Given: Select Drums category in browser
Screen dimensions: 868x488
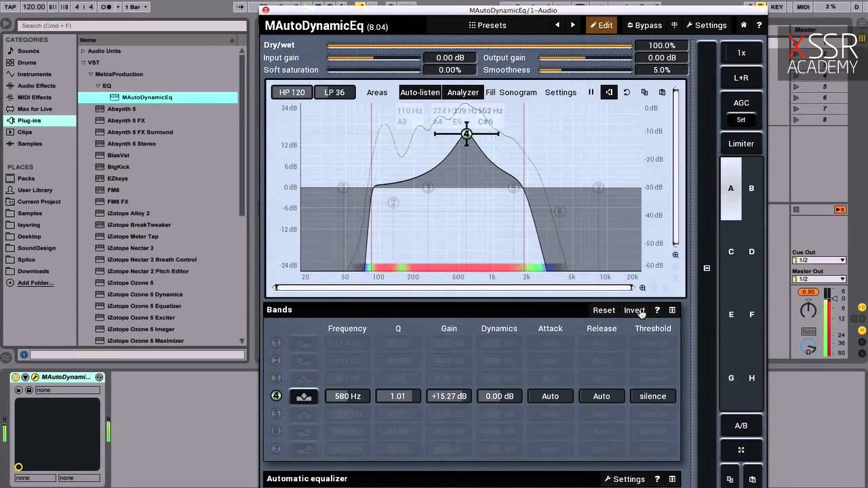Looking at the screenshot, I should [x=27, y=62].
